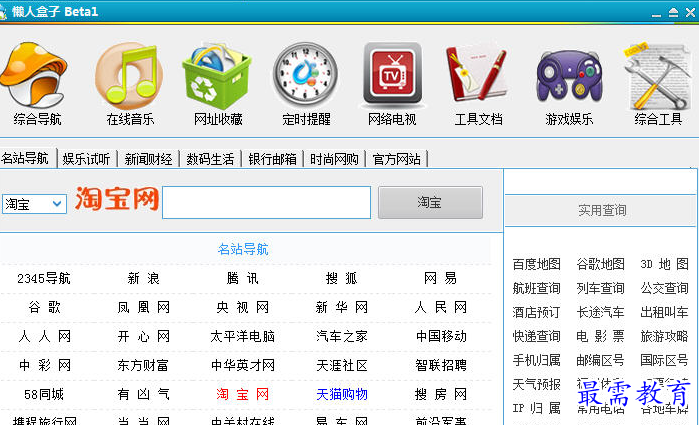Image resolution: width=699 pixels, height=425 pixels.
Task: Choose 酒店预订 link
Action: 536,312
